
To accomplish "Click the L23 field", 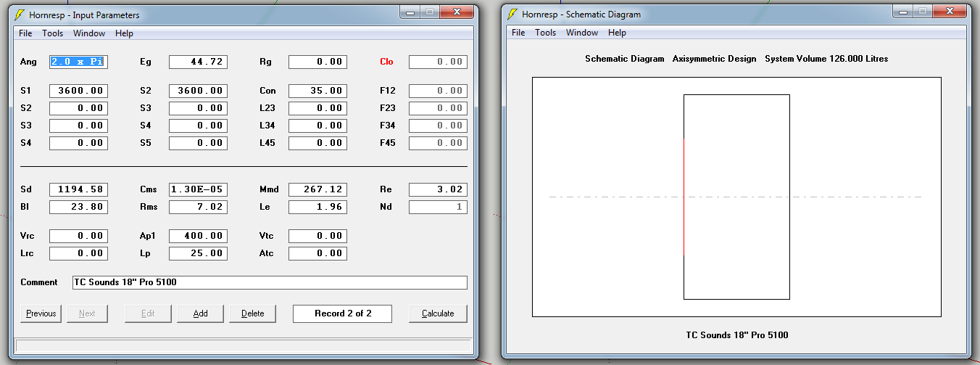I will (317, 108).
